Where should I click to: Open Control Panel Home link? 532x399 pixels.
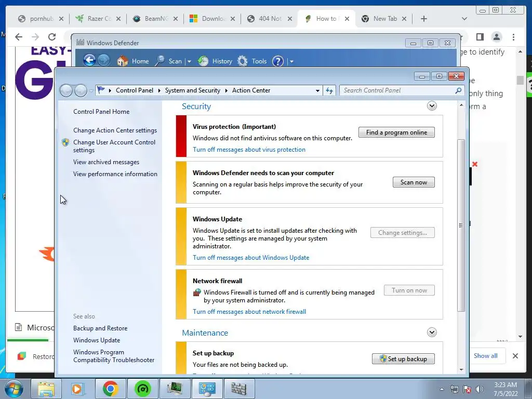pos(101,112)
